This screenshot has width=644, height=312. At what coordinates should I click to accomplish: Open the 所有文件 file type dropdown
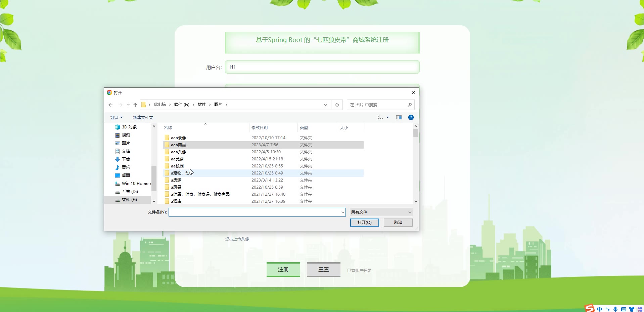coord(381,212)
